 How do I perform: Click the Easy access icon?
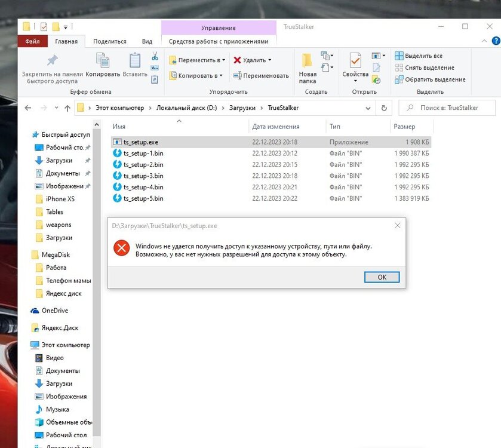coord(325,67)
